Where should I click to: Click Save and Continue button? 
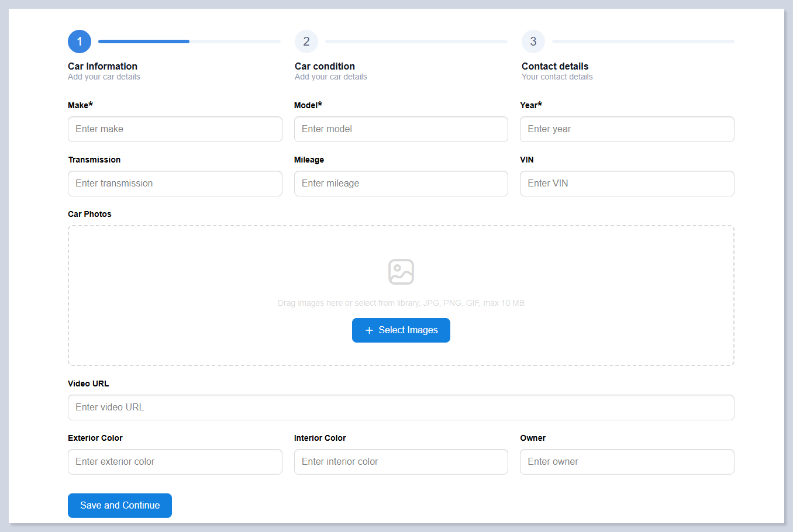pos(120,506)
